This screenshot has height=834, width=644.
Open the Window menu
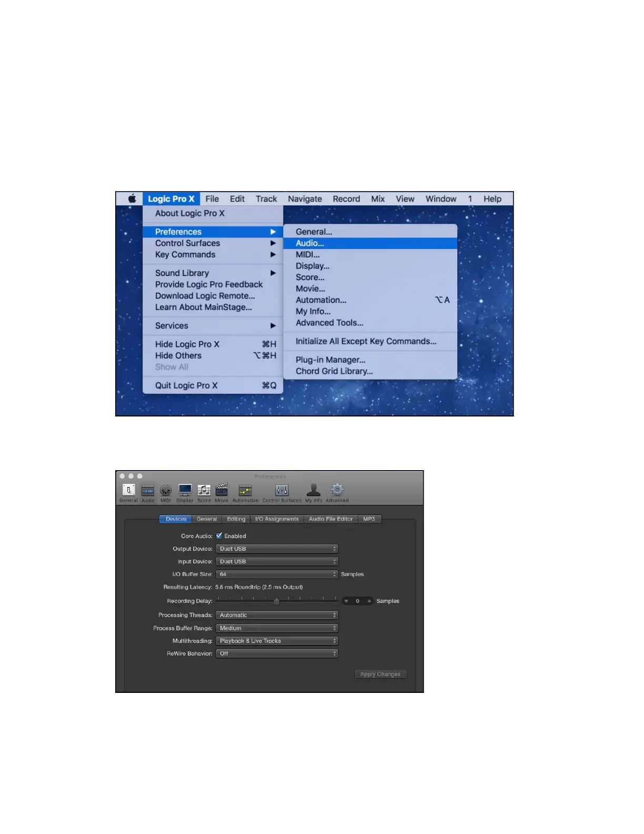coord(441,198)
